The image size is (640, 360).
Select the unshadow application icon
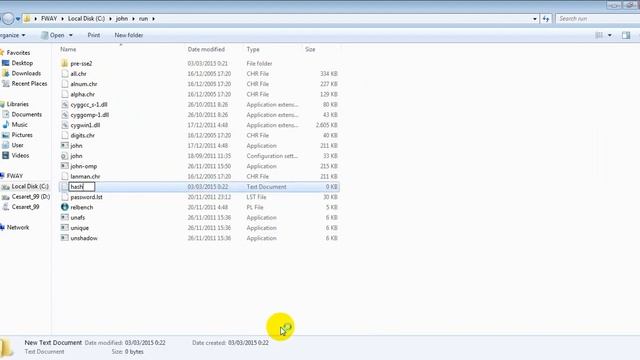pyautogui.click(x=64, y=238)
